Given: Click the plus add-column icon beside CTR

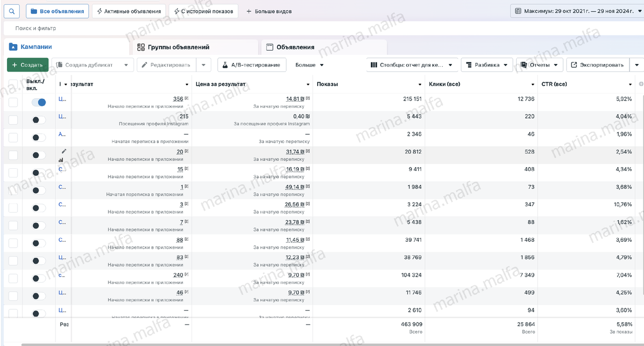Looking at the screenshot, I should (641, 84).
